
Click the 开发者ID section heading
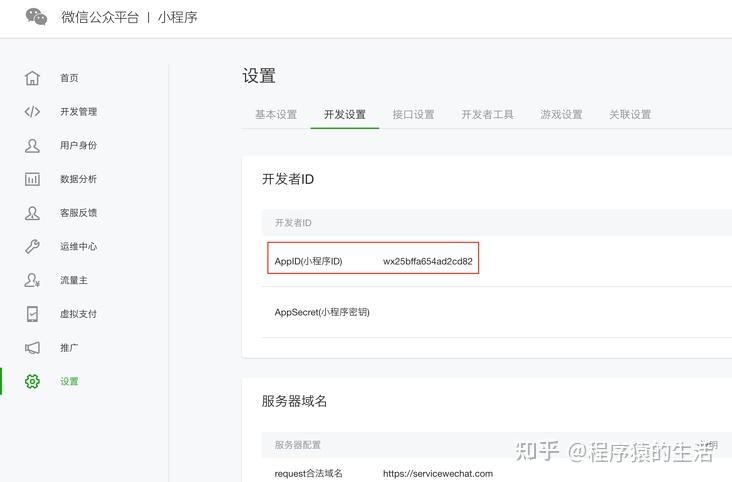coord(288,179)
